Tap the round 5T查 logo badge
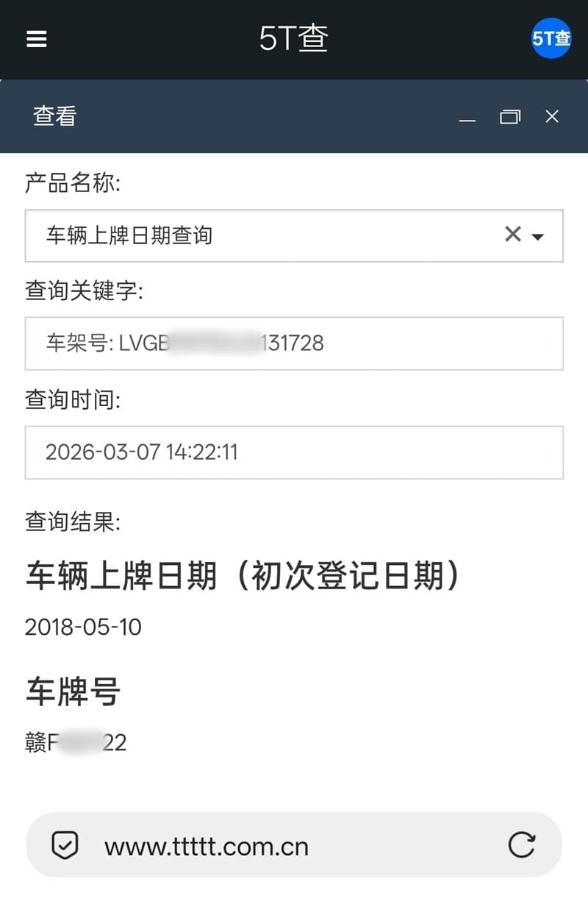 coord(551,38)
